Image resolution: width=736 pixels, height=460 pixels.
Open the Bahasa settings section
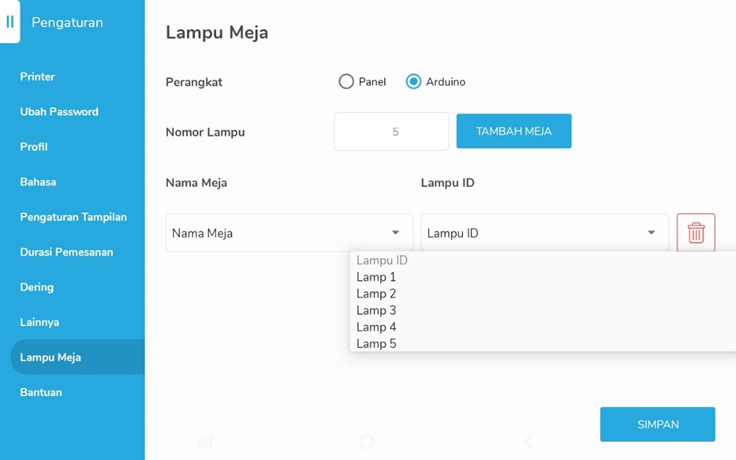38,182
